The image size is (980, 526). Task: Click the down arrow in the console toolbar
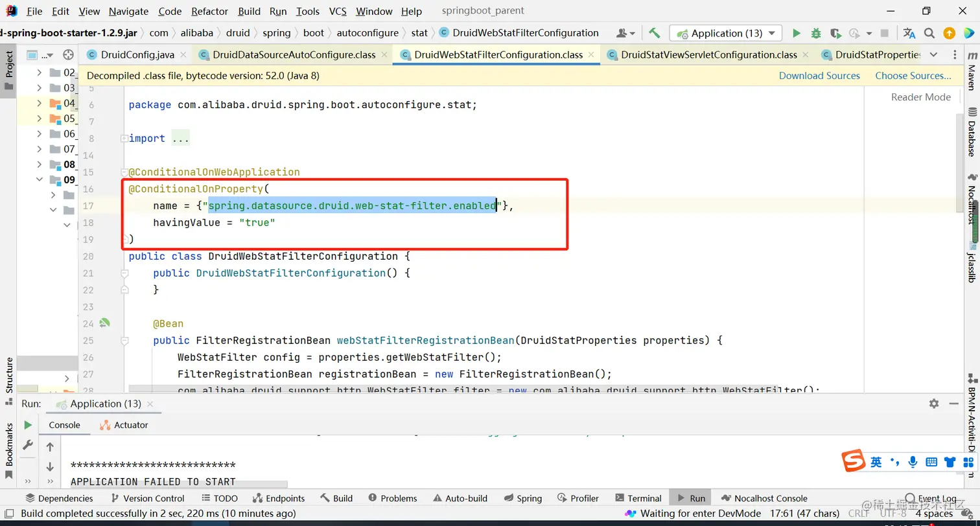pyautogui.click(x=50, y=466)
